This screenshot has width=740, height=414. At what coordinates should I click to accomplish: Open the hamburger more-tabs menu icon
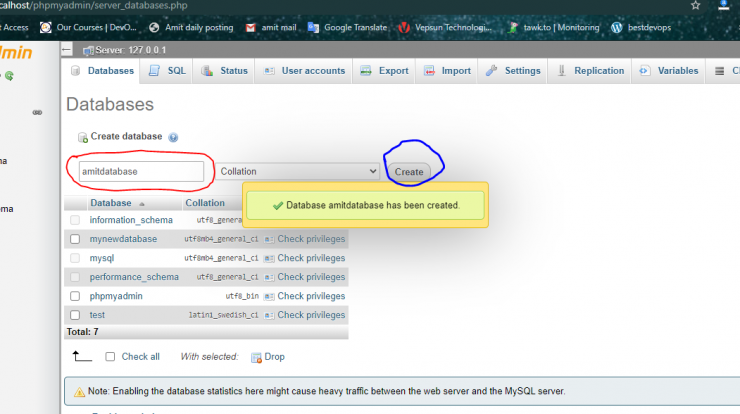719,71
